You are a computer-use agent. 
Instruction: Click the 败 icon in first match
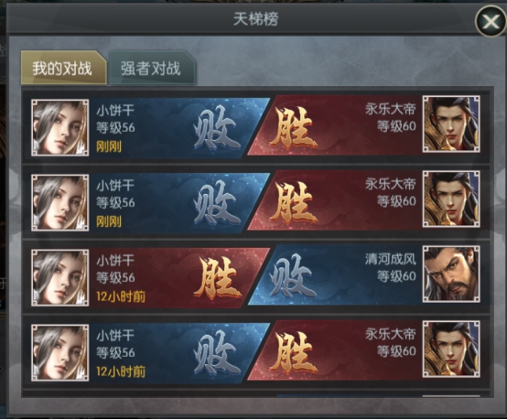pos(217,130)
